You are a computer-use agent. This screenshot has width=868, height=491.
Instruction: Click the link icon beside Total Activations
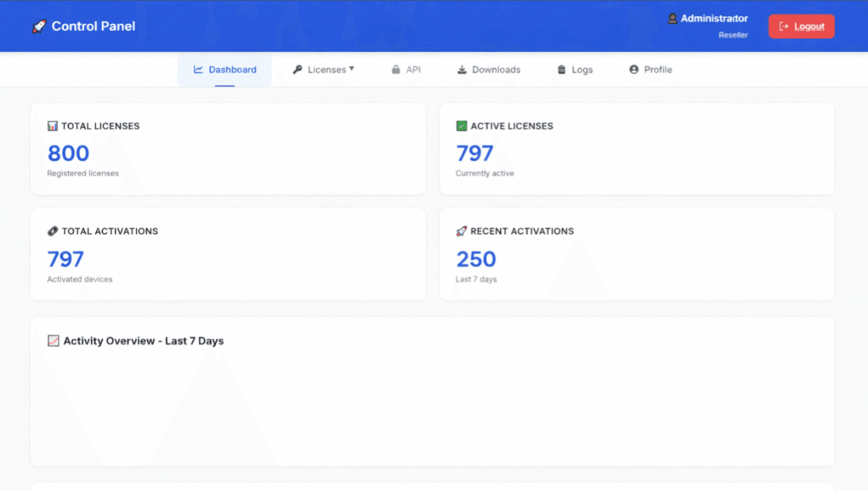point(53,231)
